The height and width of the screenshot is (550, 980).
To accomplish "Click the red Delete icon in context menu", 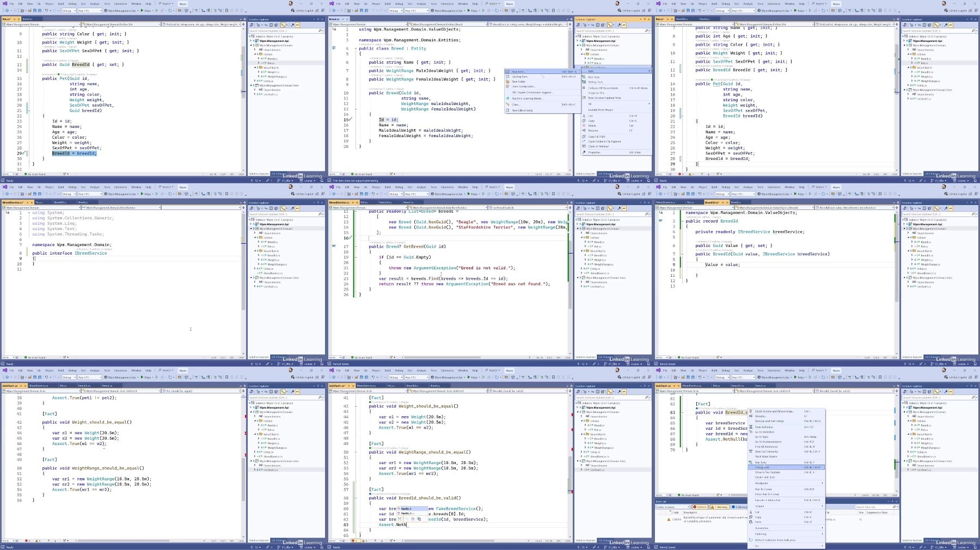I will click(584, 126).
